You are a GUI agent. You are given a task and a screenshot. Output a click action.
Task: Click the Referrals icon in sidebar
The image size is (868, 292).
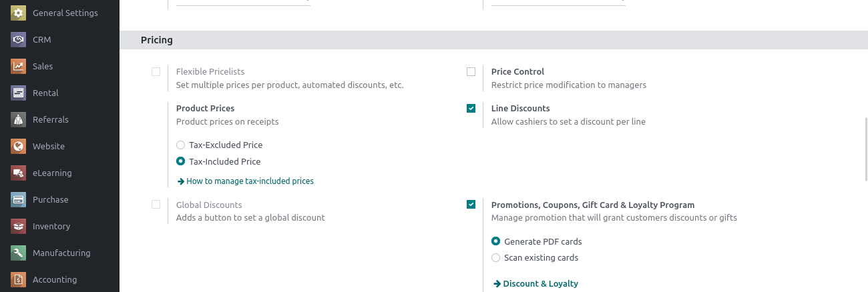19,119
